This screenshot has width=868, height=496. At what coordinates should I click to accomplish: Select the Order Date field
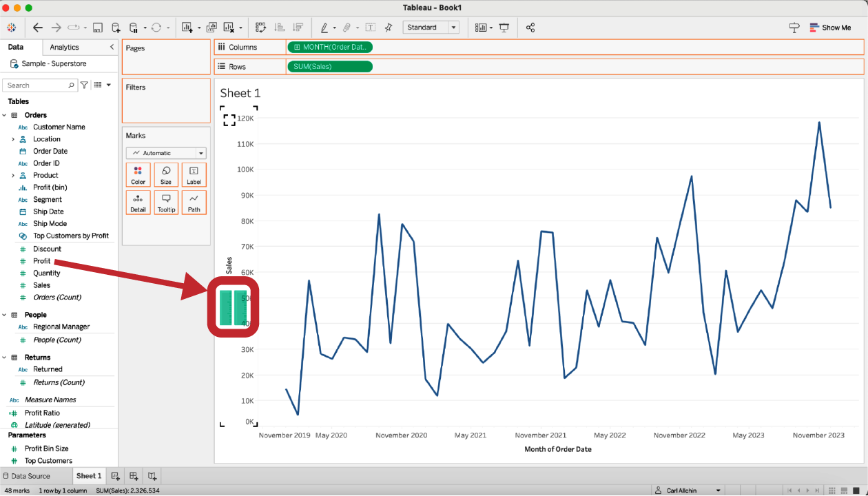click(50, 151)
